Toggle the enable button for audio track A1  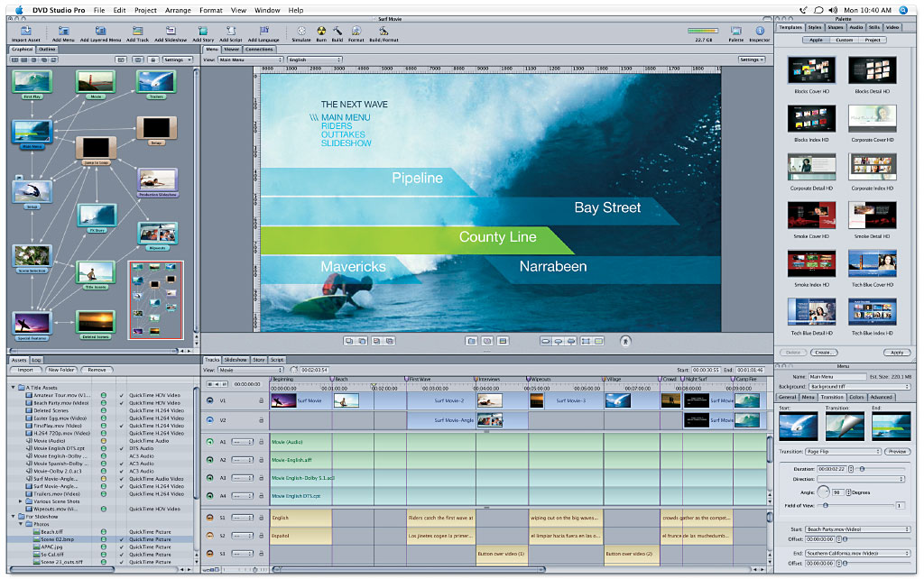(x=210, y=442)
